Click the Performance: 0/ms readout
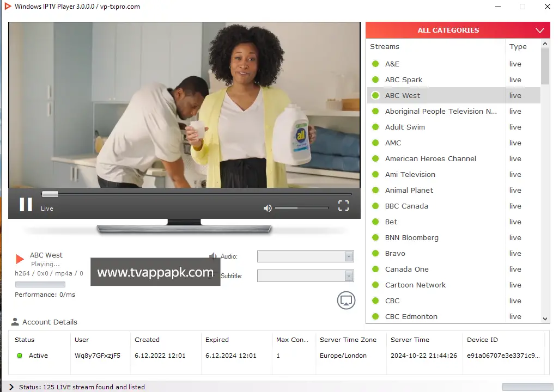This screenshot has height=392, width=559. point(45,295)
